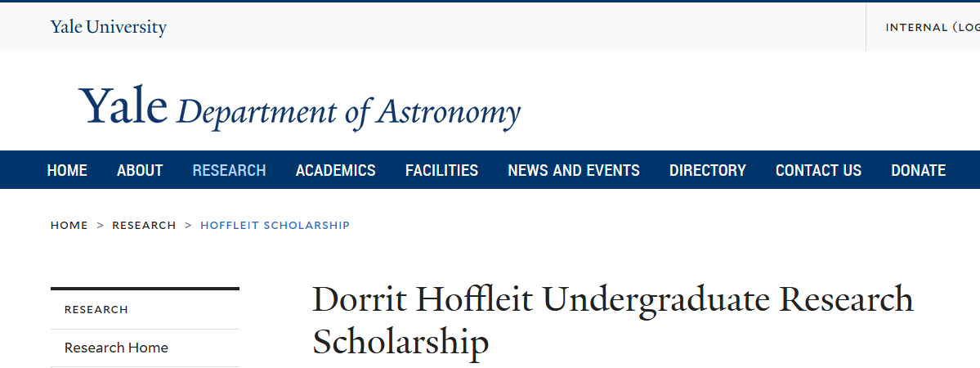Viewport: 980px width, 368px height.
Task: Click the Yale University top-left link
Action: point(108,27)
